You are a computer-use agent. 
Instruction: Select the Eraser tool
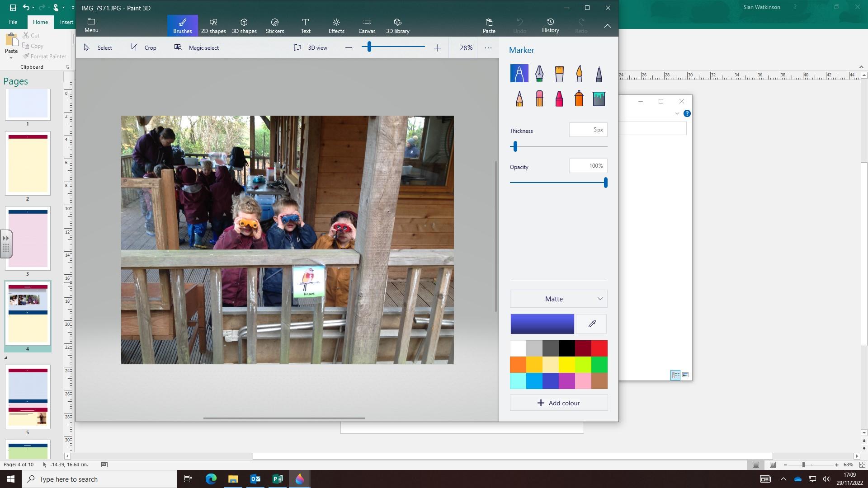(x=539, y=99)
